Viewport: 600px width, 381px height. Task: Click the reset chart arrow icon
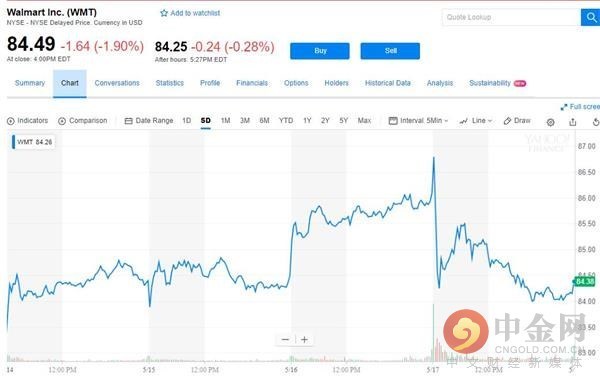596,122
